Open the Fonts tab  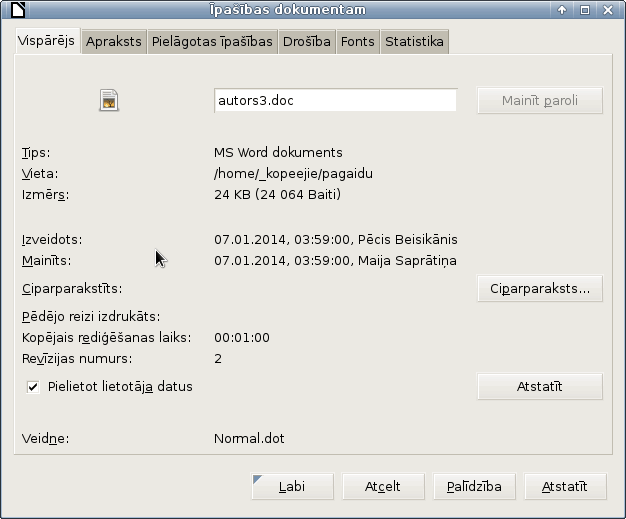coord(358,42)
